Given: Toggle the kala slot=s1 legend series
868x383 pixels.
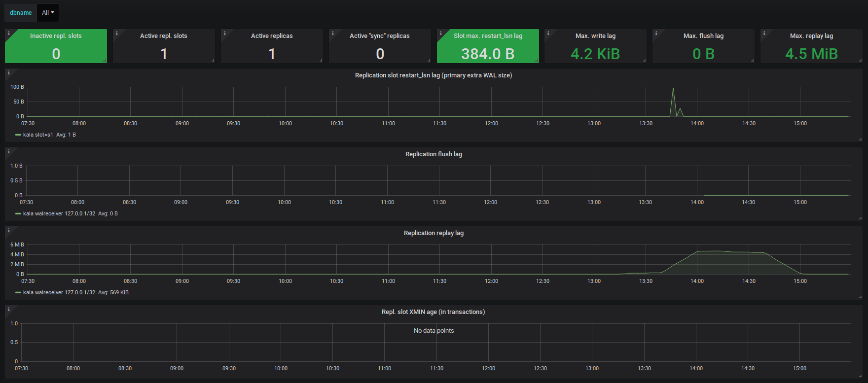Looking at the screenshot, I should [38, 135].
